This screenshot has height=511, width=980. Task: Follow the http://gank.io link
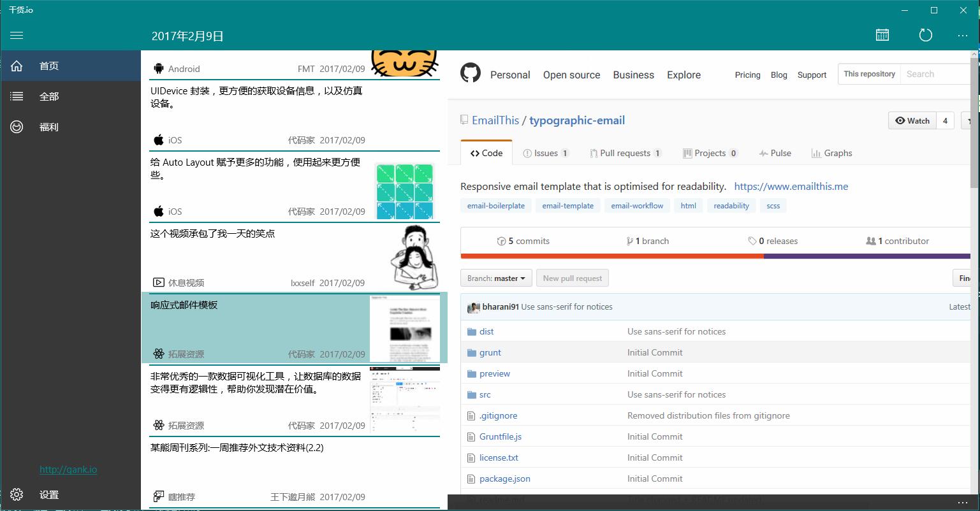[68, 470]
